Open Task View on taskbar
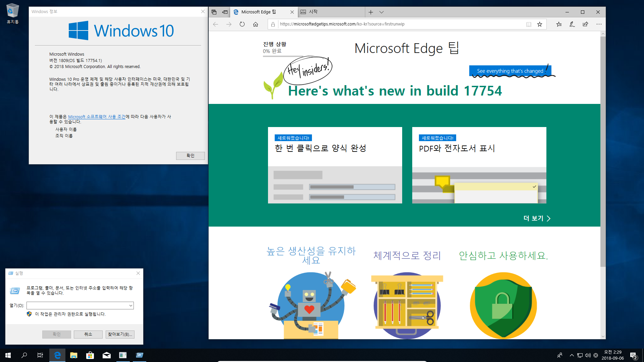644x362 pixels. pyautogui.click(x=40, y=355)
